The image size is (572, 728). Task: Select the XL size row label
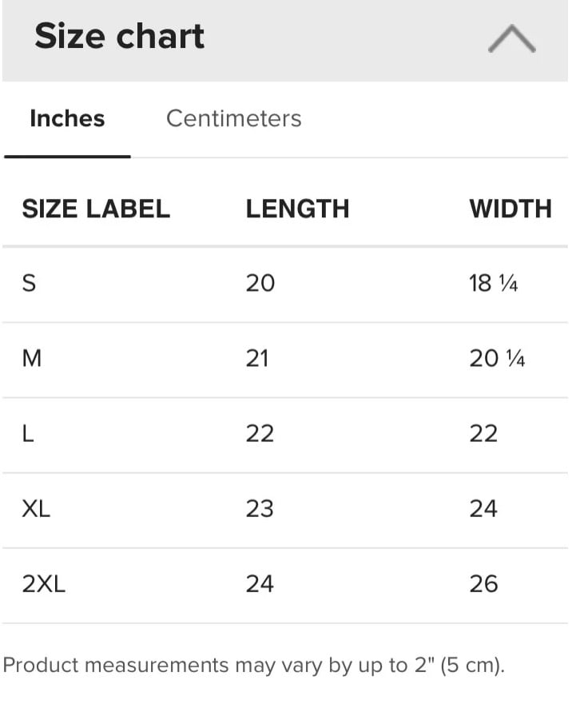point(36,509)
